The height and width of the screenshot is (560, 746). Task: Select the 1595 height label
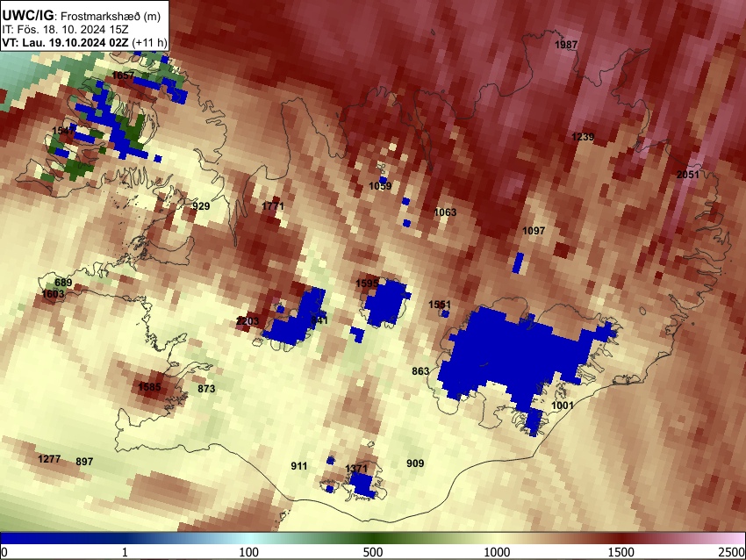point(367,284)
